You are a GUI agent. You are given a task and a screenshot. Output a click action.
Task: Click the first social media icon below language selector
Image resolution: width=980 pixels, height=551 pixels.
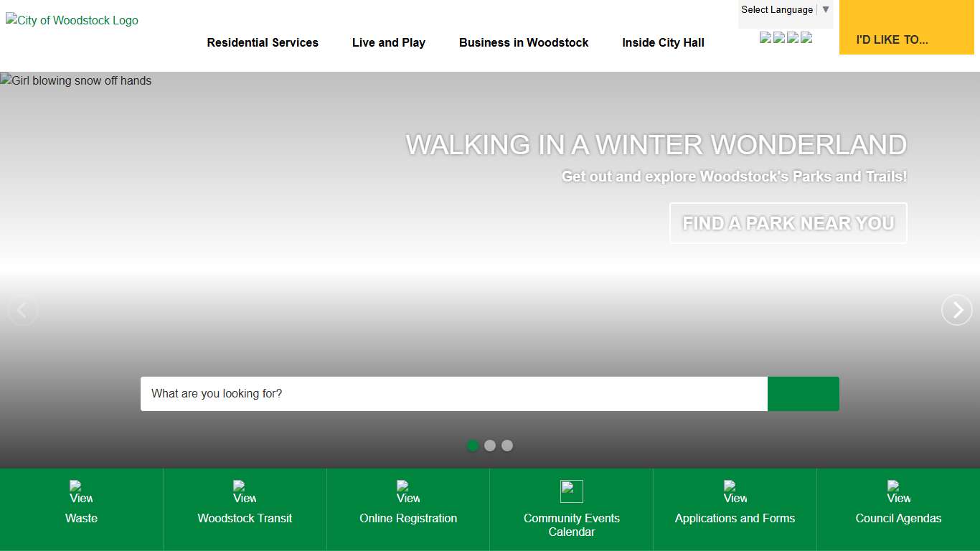click(765, 38)
